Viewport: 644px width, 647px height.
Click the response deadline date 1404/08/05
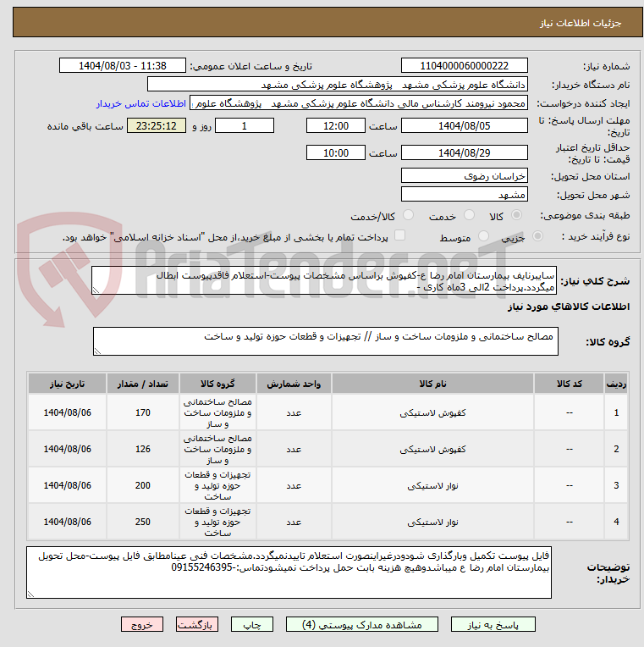(465, 126)
